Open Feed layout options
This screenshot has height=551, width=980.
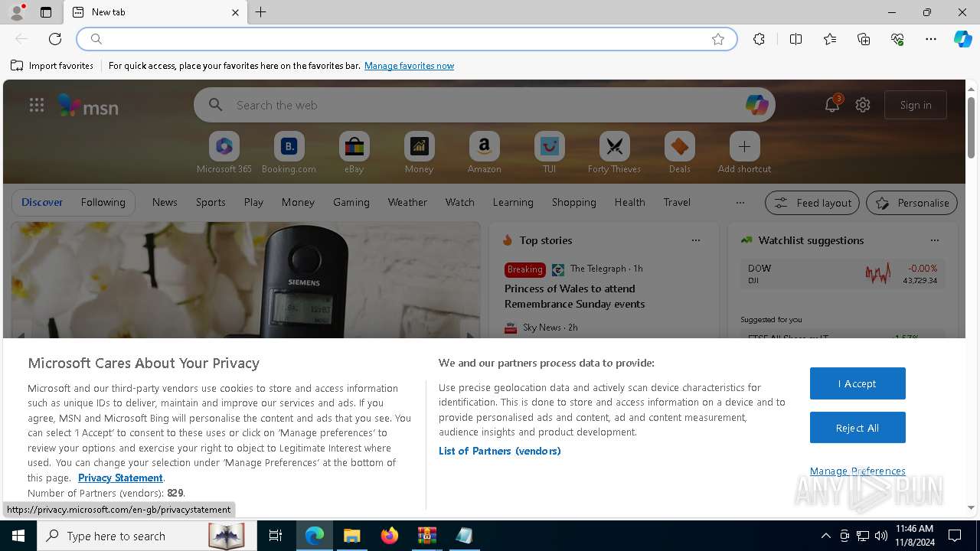click(812, 203)
